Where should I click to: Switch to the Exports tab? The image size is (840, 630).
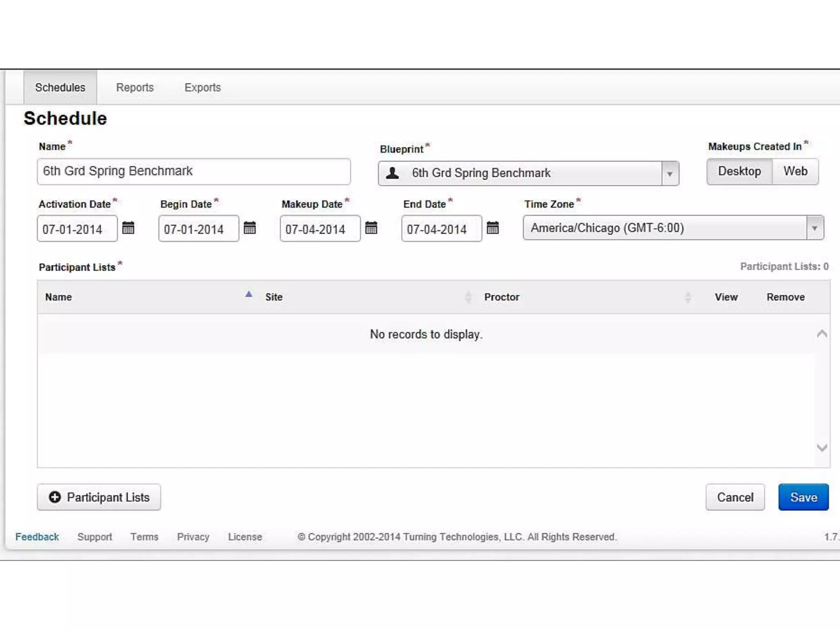[x=202, y=87]
